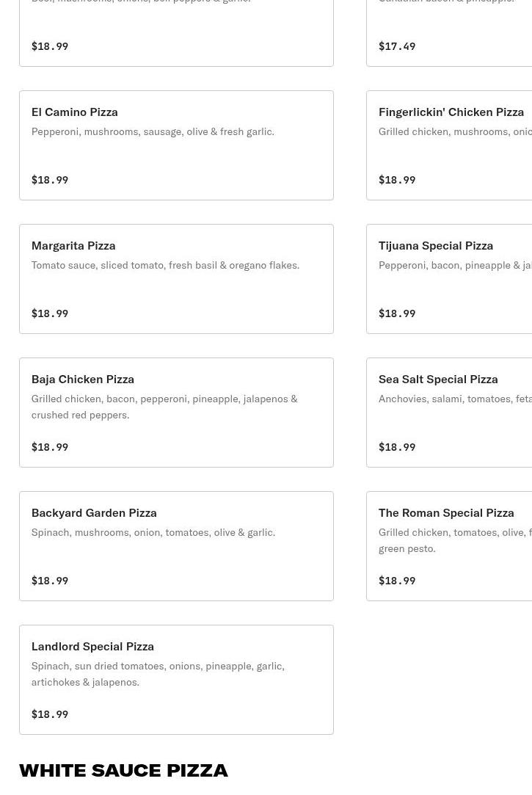Select Fingerlickin' Chicken Pizza title
Screen dimensions: 532x795
pos(451,112)
